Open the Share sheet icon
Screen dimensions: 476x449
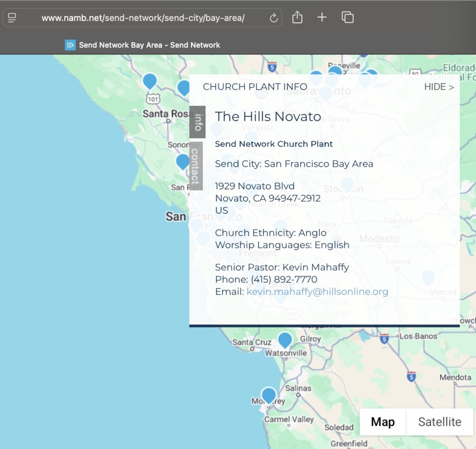click(297, 17)
